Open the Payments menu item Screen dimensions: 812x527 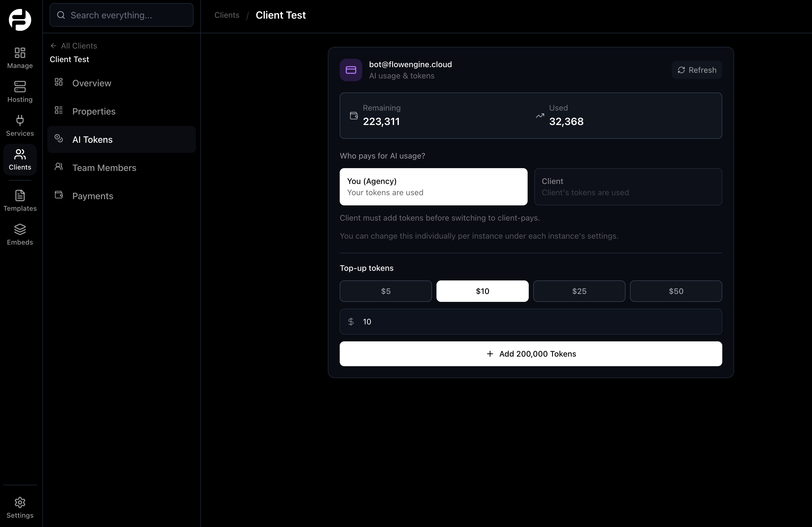tap(93, 196)
